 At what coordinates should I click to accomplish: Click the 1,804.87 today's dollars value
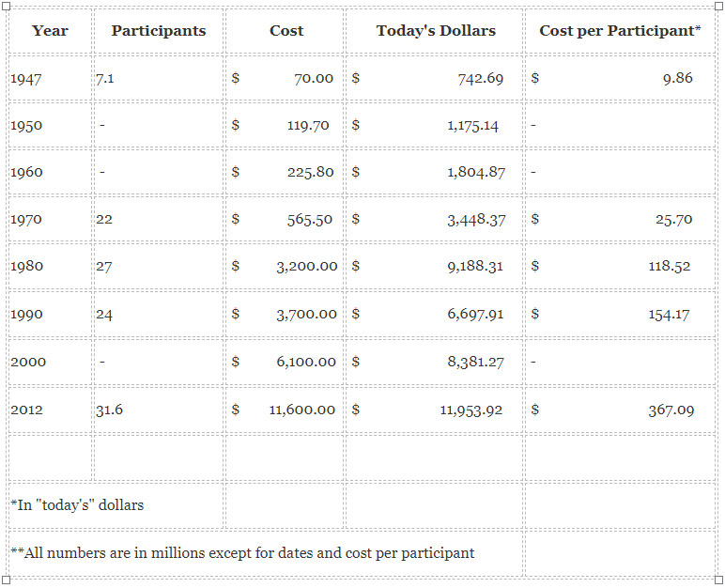(476, 173)
